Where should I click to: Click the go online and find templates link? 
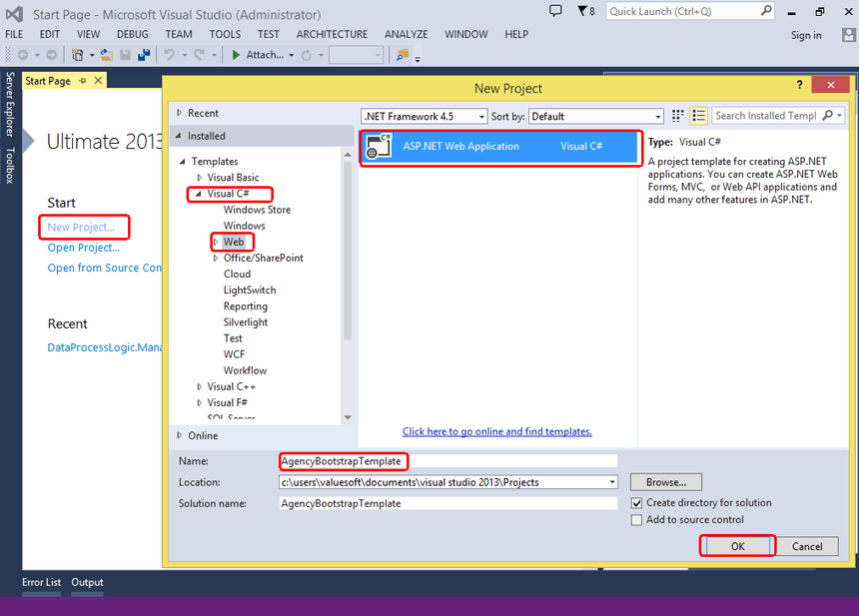click(x=496, y=431)
